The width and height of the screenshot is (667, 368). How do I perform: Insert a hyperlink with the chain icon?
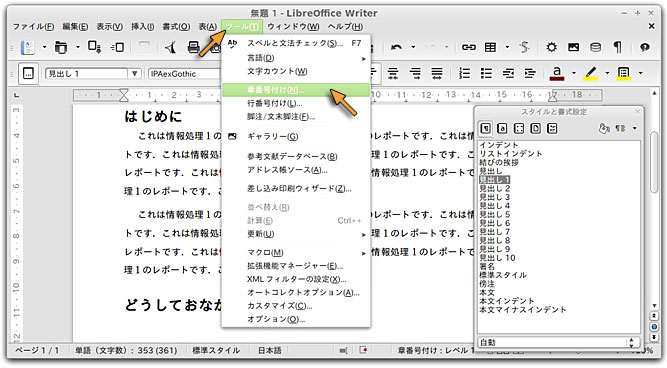coord(469,47)
